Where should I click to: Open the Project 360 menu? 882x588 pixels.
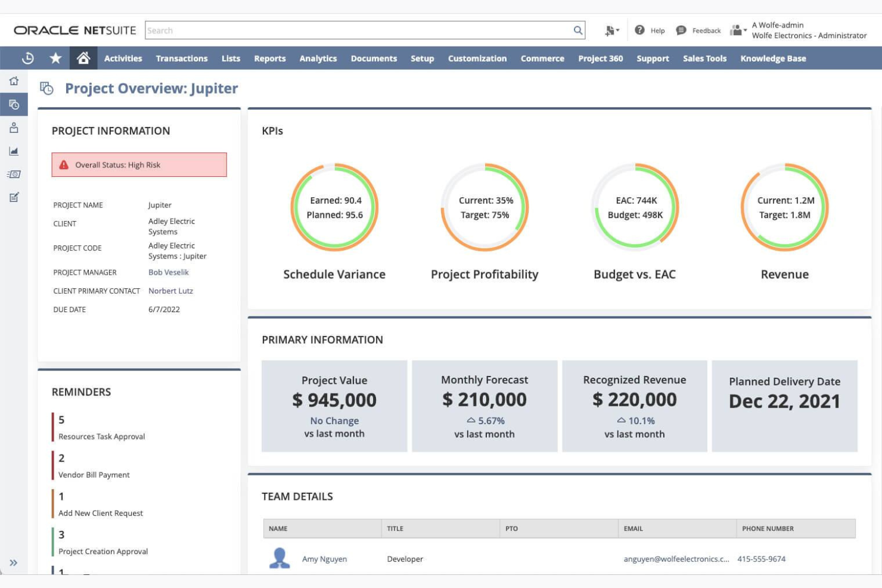pos(600,58)
